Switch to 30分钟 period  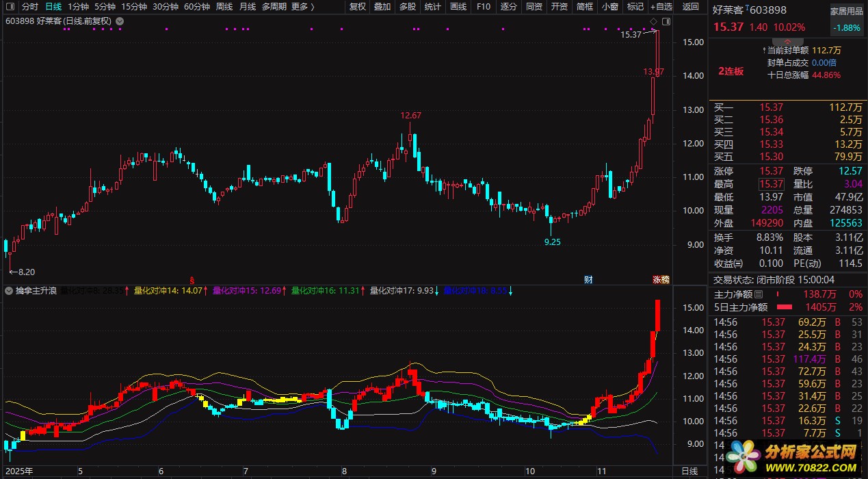(x=166, y=6)
